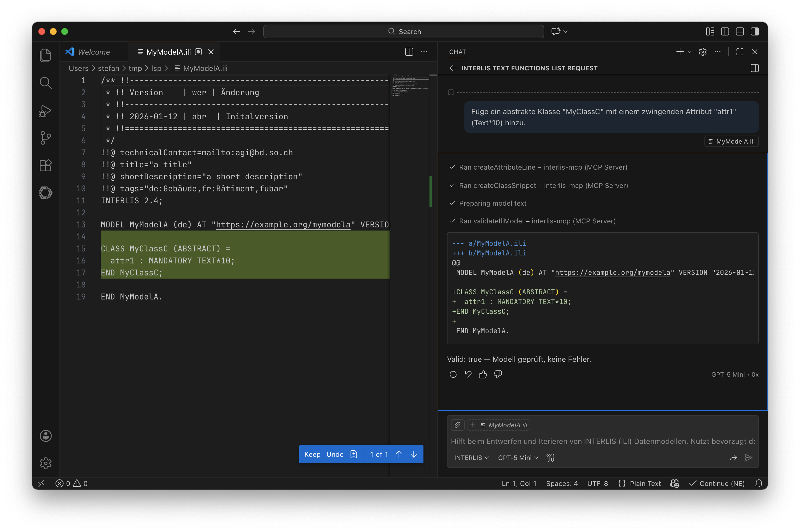Open the Extensions view
This screenshot has height=532, width=800.
[45, 166]
